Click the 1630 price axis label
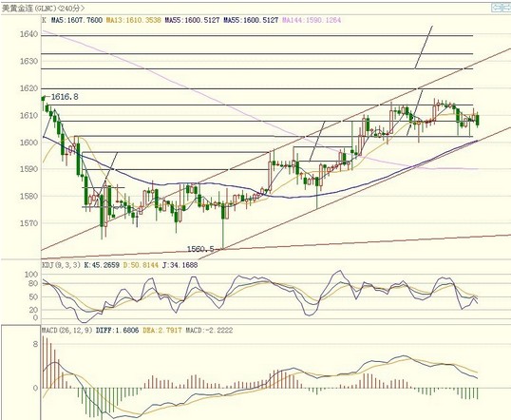Image resolution: width=511 pixels, height=420 pixels. coord(28,61)
